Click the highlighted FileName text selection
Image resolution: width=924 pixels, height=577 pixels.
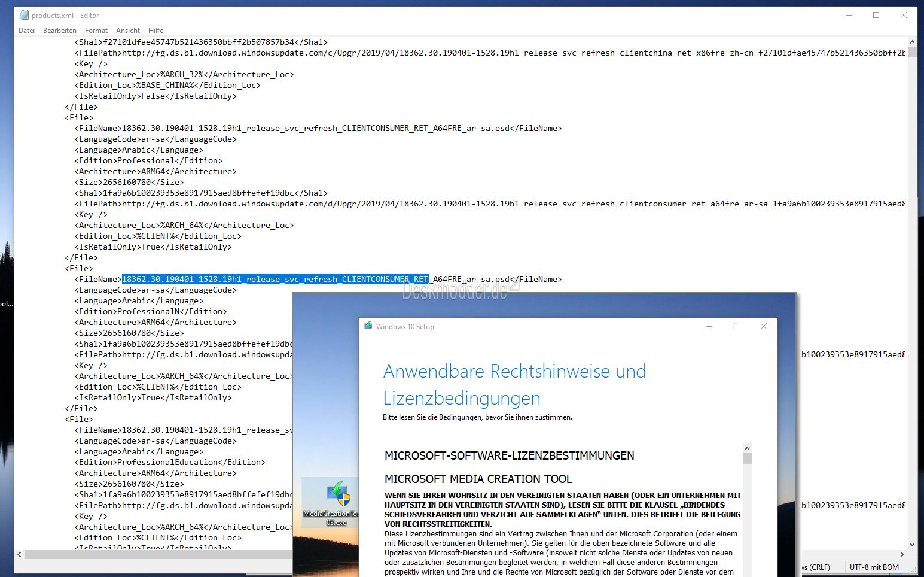pos(275,279)
